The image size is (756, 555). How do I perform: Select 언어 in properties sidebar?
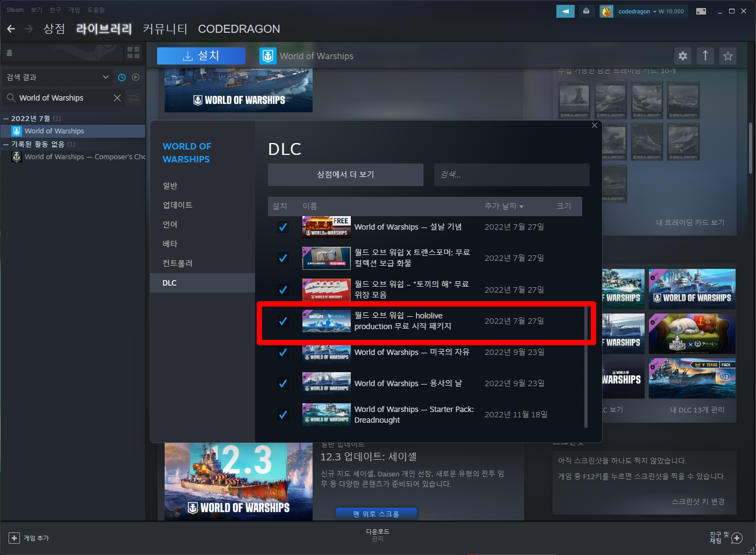coord(202,224)
